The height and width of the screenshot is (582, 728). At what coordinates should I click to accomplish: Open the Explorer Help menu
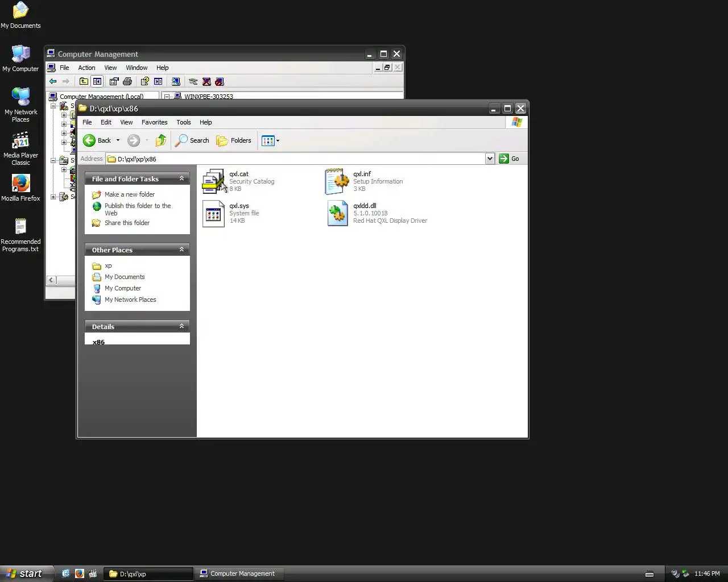pyautogui.click(x=206, y=122)
